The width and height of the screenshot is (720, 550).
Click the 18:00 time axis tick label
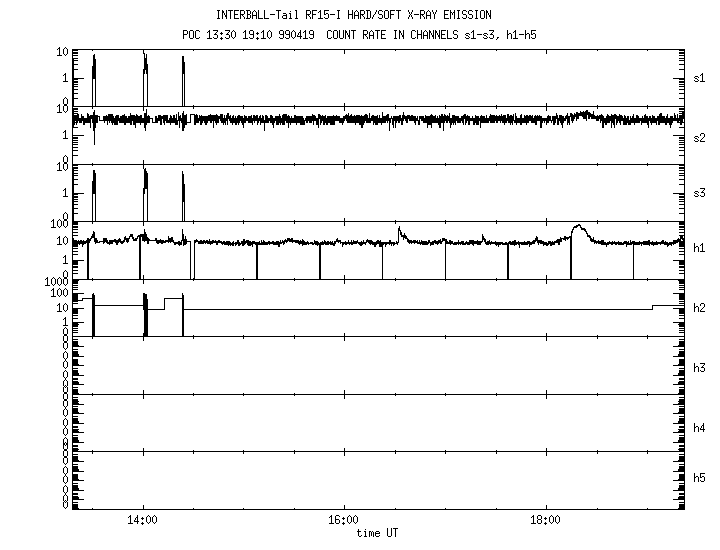pos(544,521)
